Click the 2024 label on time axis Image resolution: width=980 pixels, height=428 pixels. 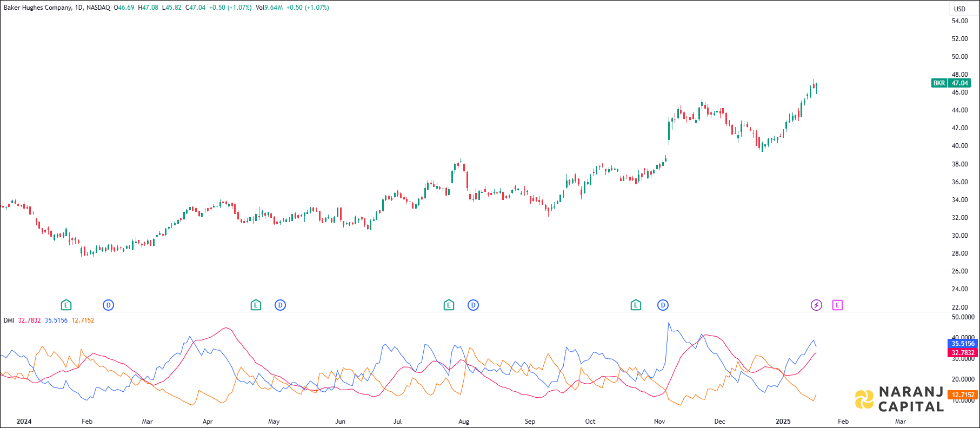point(24,422)
